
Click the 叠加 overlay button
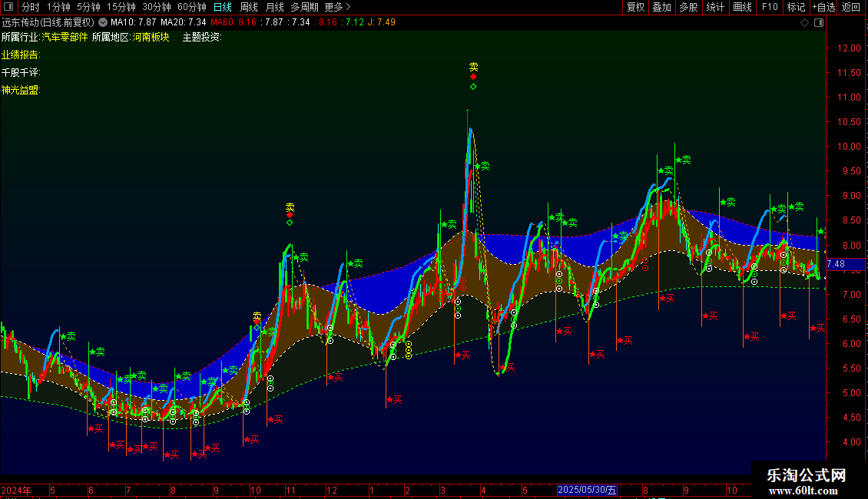(x=661, y=7)
